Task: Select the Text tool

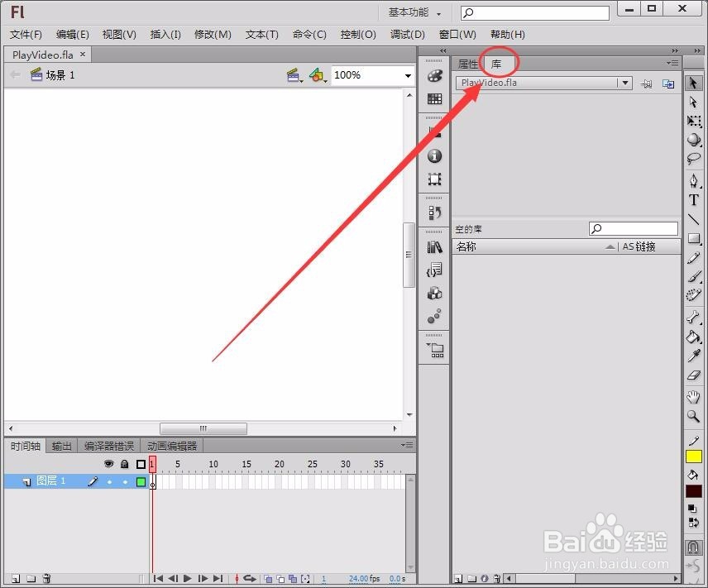Action: (x=694, y=200)
